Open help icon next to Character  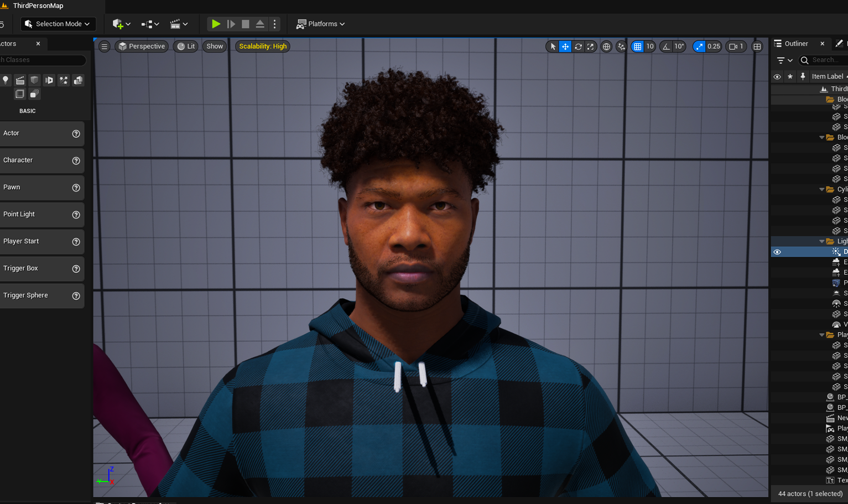[76, 161]
